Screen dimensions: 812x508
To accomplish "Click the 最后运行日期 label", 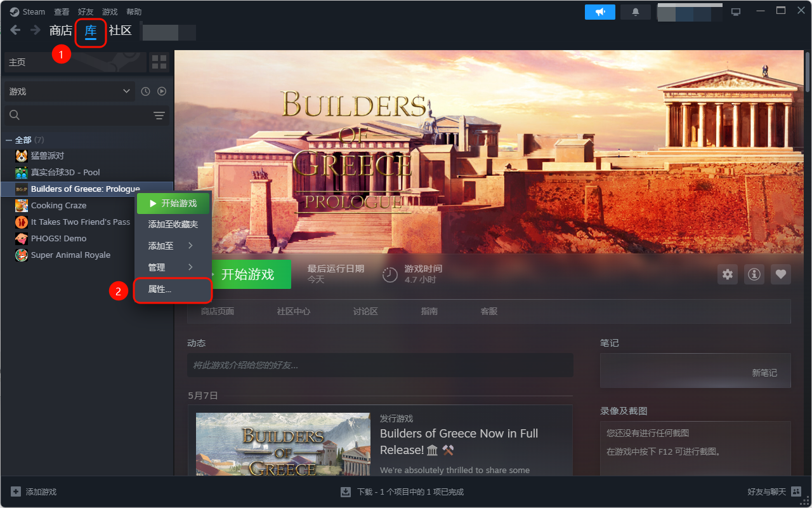I will (336, 269).
